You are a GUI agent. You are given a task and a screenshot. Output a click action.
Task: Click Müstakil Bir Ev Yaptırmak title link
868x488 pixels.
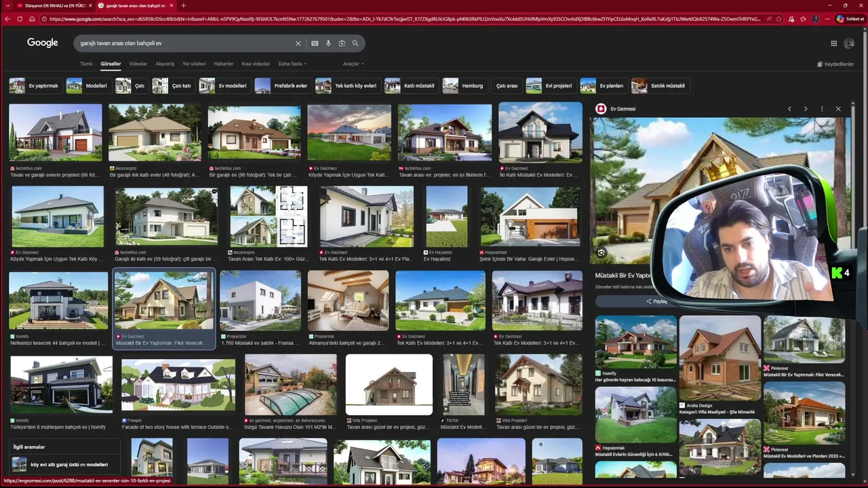[x=623, y=276]
